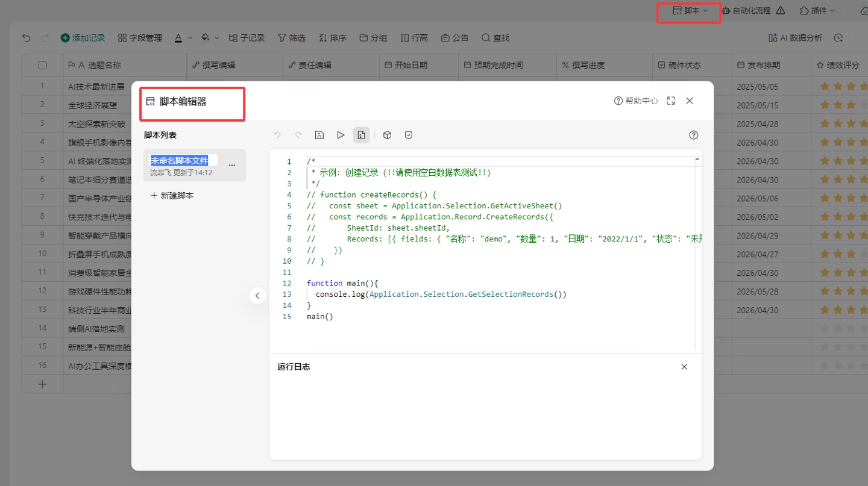868x486 pixels.
Task: Click code line 13 console.log statement
Action: coord(441,294)
